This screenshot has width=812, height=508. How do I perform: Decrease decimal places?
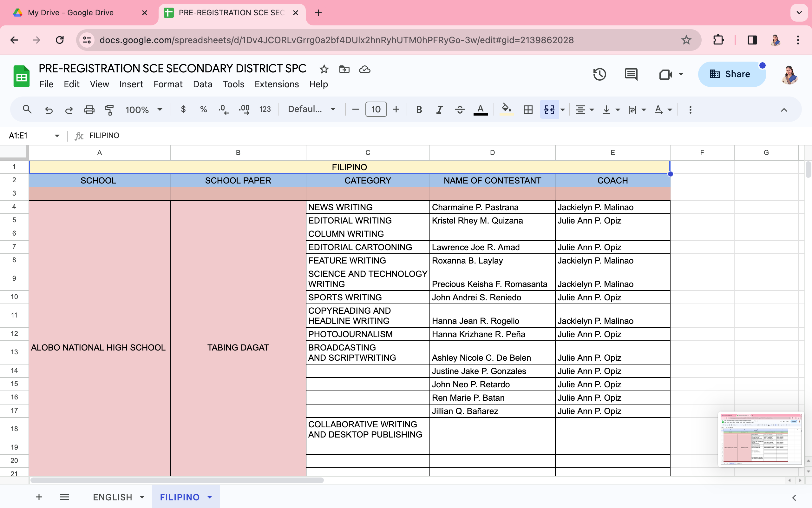pos(224,109)
